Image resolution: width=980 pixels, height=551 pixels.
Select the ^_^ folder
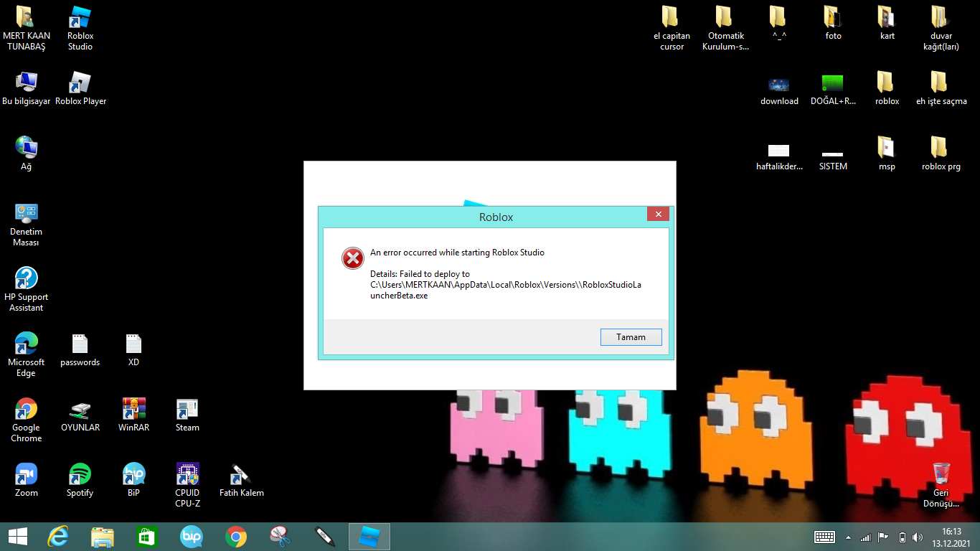click(779, 24)
